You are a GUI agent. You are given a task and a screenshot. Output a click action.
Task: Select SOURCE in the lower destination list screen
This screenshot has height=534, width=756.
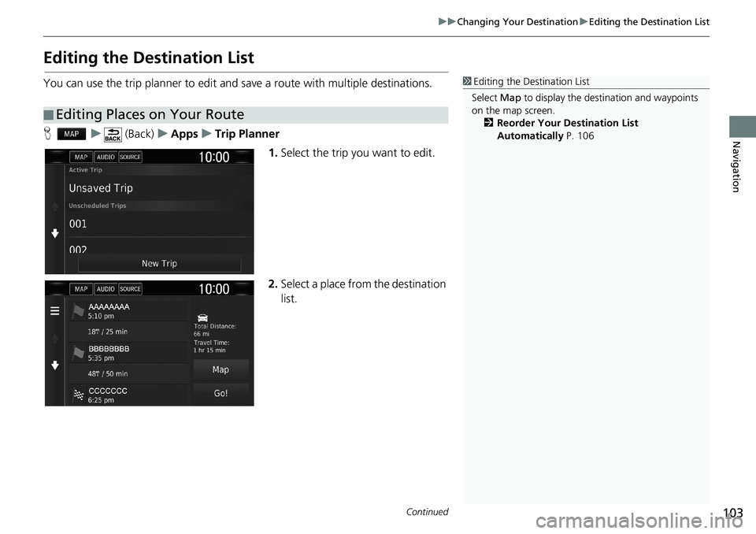point(130,289)
